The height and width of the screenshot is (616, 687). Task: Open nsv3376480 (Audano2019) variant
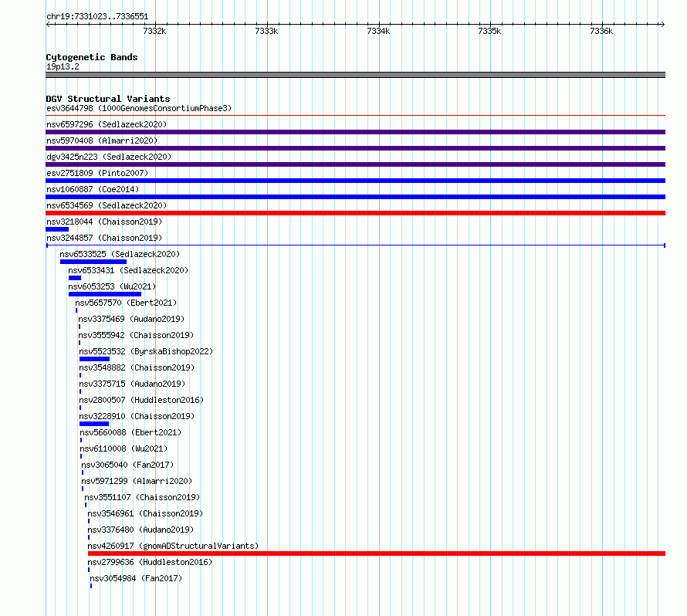[140, 530]
